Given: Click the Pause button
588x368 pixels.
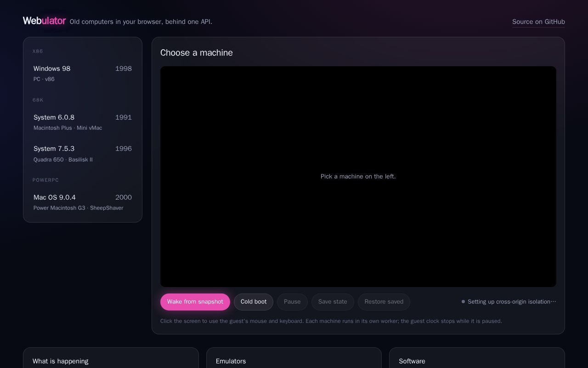Looking at the screenshot, I should coord(292,302).
